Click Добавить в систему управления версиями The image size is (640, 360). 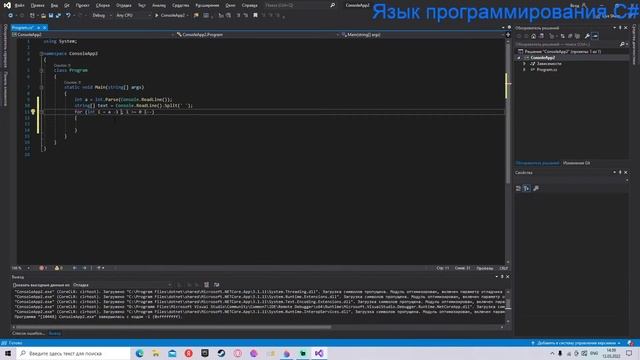point(576,343)
